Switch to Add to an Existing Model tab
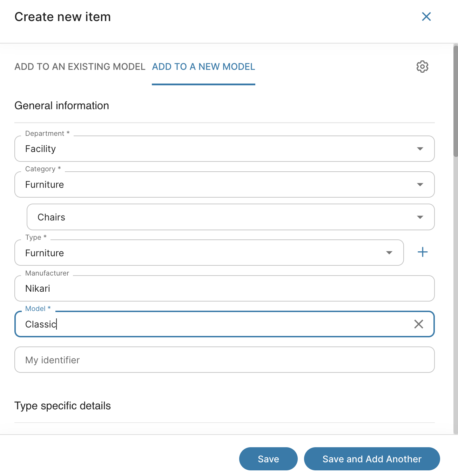Image resolution: width=458 pixels, height=476 pixels. coord(80,67)
